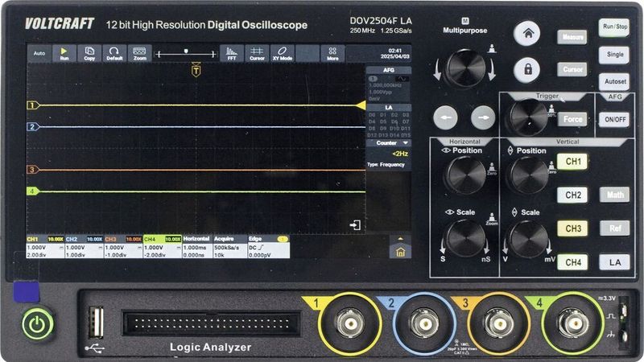Push the left arrow round button
Image resolution: width=644 pixels, height=362 pixels.
446,117
